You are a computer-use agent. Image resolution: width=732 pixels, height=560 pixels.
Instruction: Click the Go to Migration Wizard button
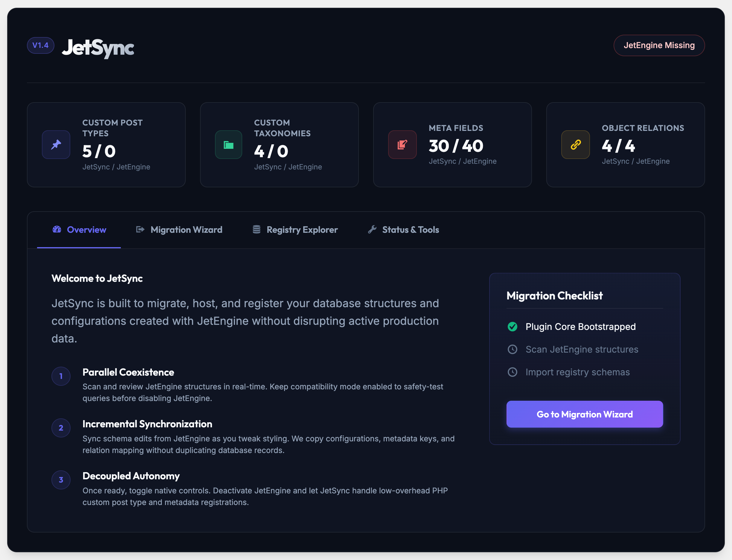pos(585,414)
